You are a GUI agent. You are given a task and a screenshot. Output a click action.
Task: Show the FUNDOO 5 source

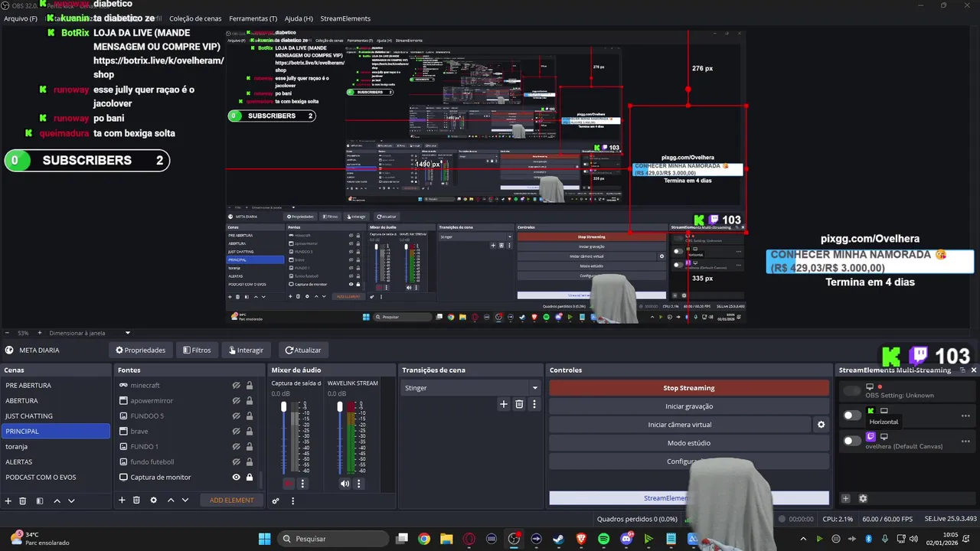point(237,416)
